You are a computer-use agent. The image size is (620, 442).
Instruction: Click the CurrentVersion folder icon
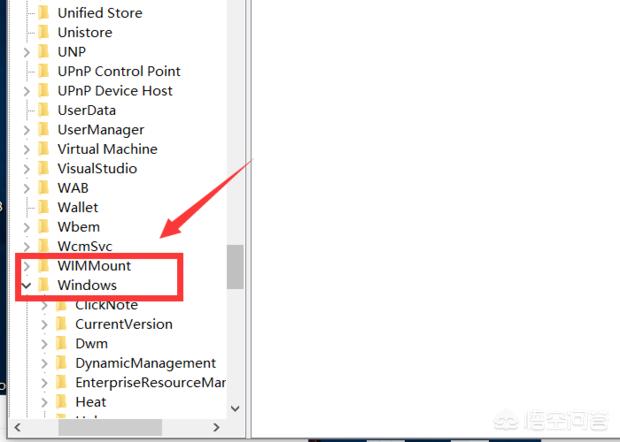[61, 324]
